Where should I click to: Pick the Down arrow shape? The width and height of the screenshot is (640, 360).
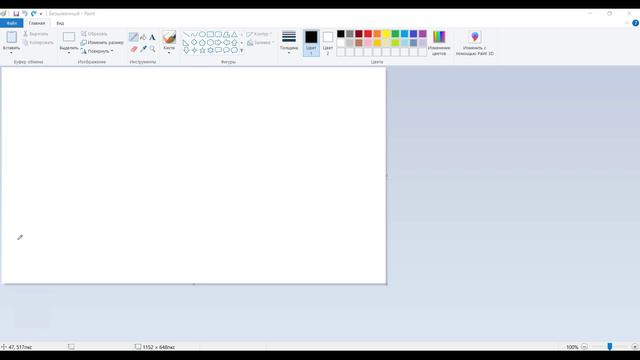coord(186,50)
